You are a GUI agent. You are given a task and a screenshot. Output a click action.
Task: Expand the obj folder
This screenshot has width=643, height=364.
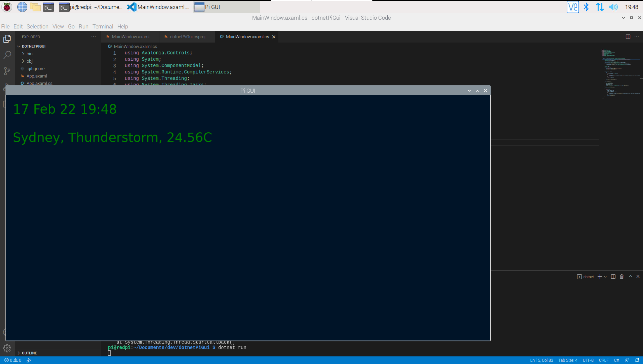coord(29,61)
